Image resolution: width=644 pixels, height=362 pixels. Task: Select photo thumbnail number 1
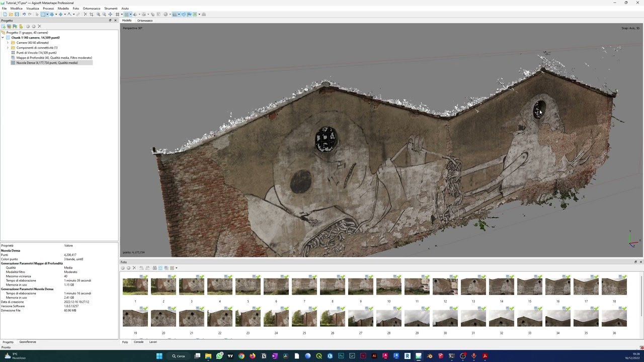click(x=135, y=287)
